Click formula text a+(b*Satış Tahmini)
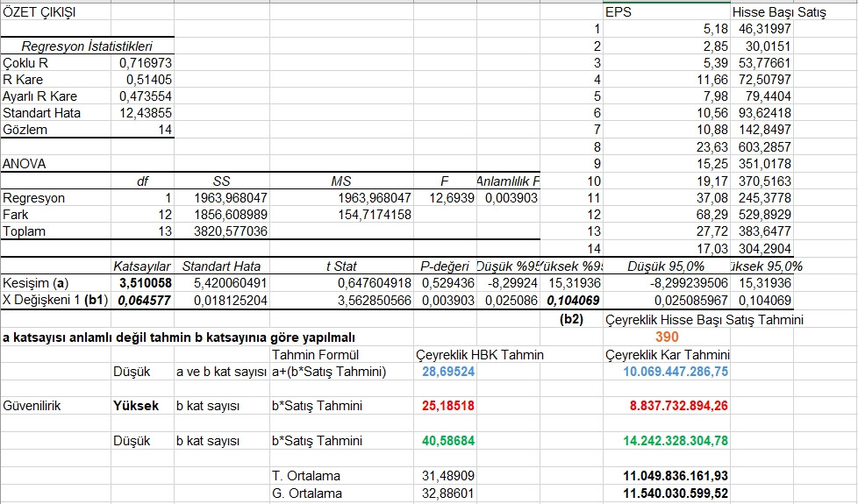This screenshot has height=504, width=858. (329, 372)
